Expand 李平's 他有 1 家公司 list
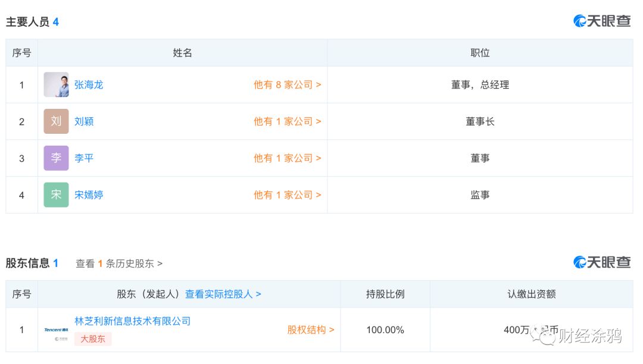This screenshot has width=643, height=364. pos(287,158)
